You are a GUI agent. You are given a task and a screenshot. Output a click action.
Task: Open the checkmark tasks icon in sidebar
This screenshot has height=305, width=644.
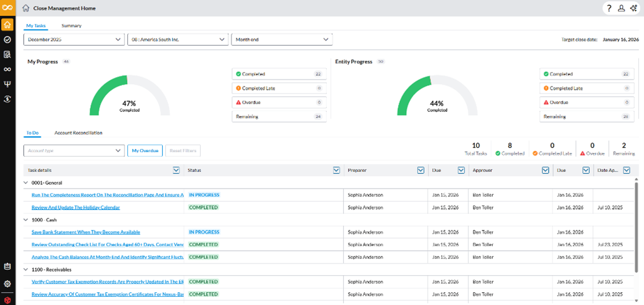pos(7,39)
